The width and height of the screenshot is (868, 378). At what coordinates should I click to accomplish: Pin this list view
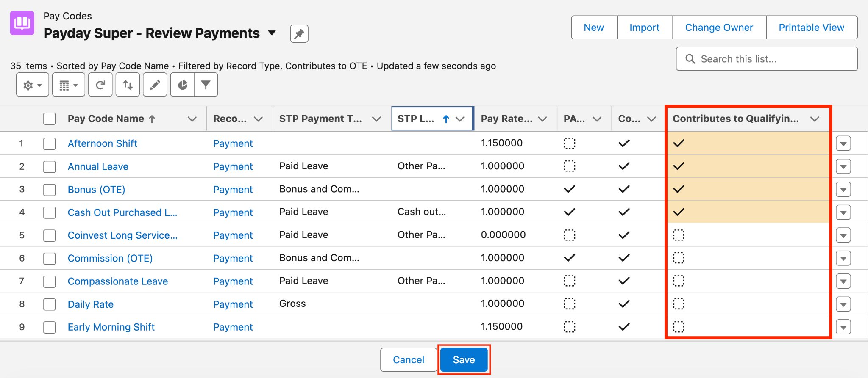pyautogui.click(x=299, y=34)
